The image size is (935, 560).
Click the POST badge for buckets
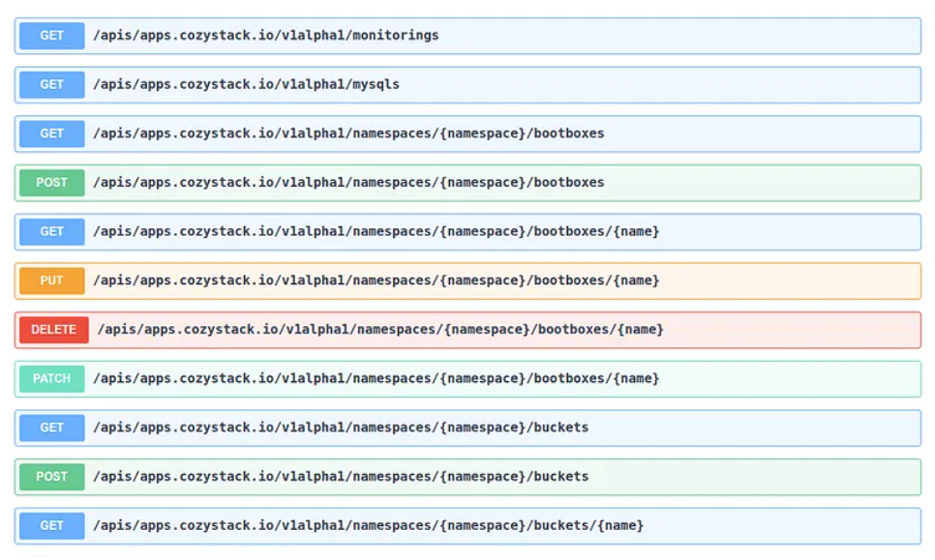click(51, 477)
